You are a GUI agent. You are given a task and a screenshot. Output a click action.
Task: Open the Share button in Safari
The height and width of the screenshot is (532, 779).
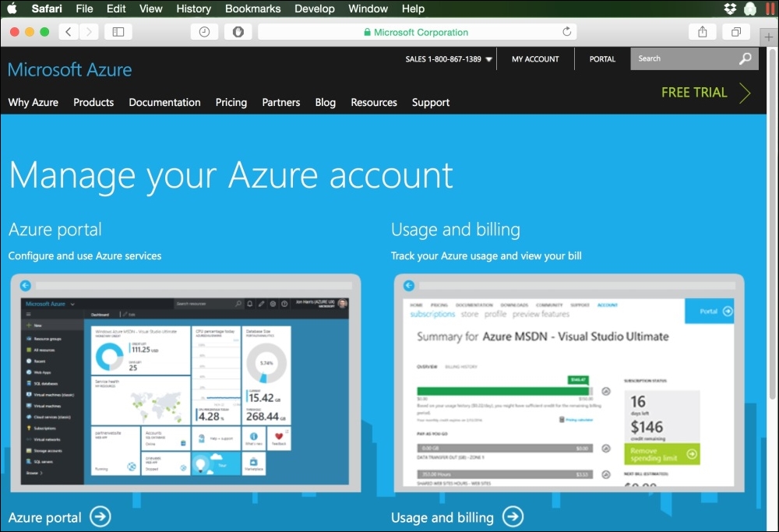(702, 32)
